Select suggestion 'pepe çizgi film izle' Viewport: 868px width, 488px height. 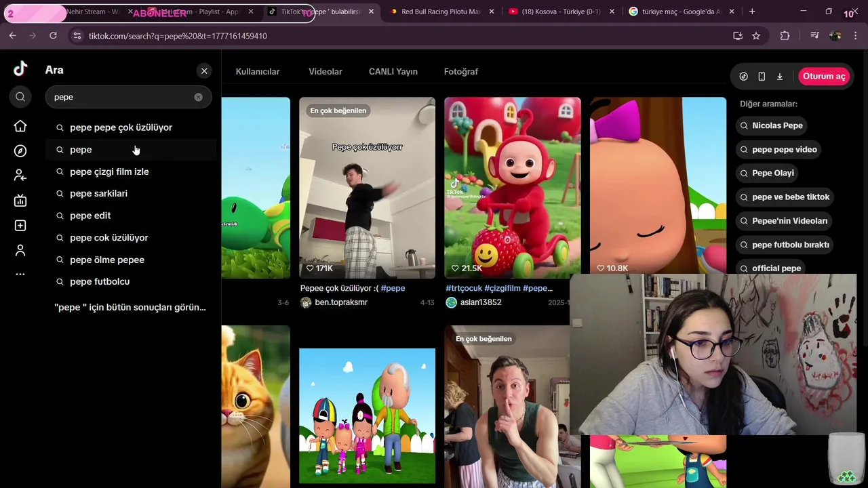tap(131, 171)
